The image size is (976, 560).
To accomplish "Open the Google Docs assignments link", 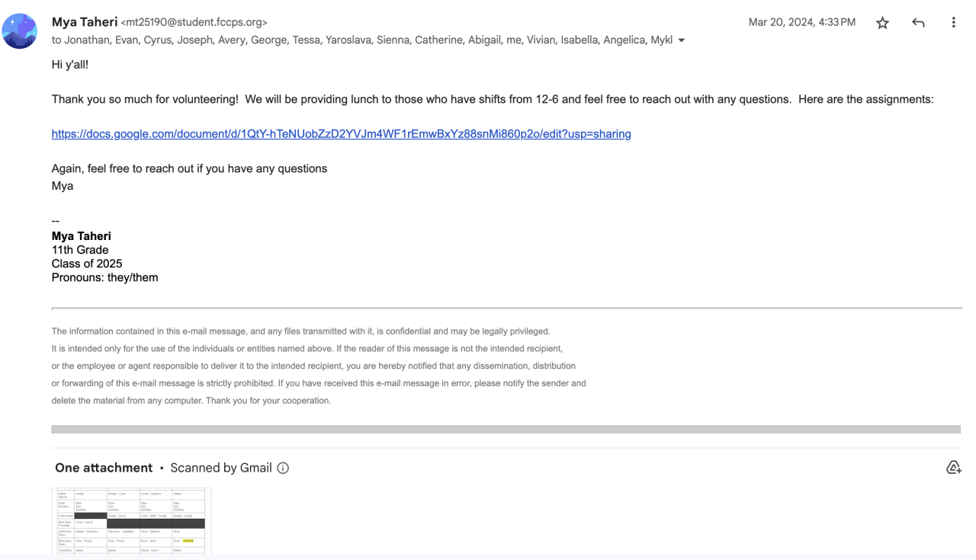I will coord(341,134).
